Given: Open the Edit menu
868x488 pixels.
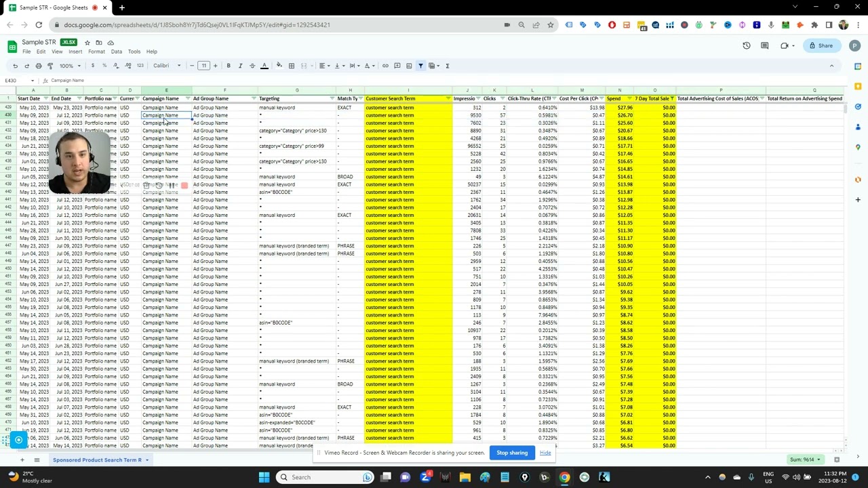Looking at the screenshot, I should pos(41,52).
